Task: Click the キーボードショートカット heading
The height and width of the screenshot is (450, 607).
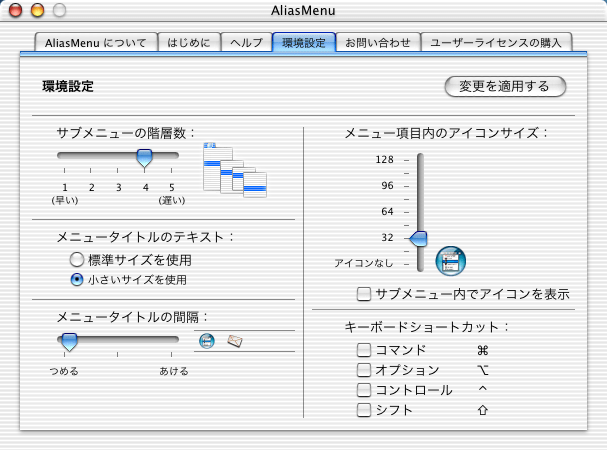Action: point(426,327)
